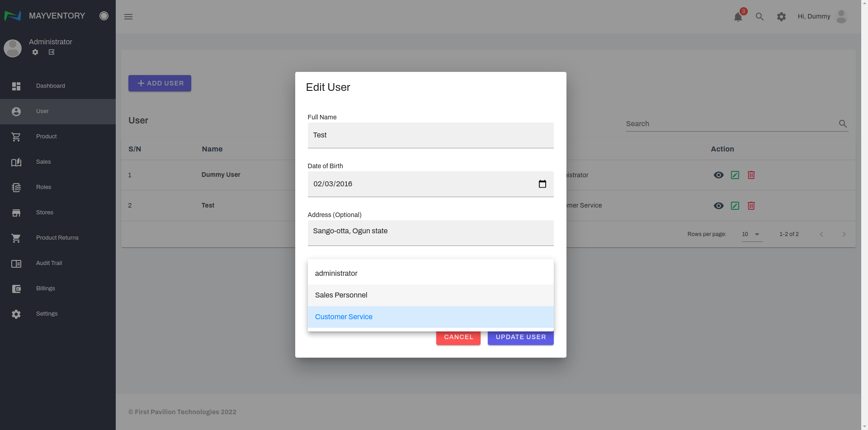Click the Full Name input field
Viewport: 868px width, 430px height.
tap(430, 135)
